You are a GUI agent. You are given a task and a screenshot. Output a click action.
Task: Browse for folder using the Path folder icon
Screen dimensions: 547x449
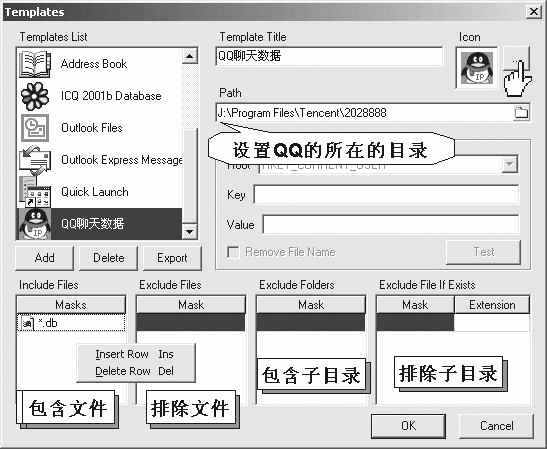(521, 112)
